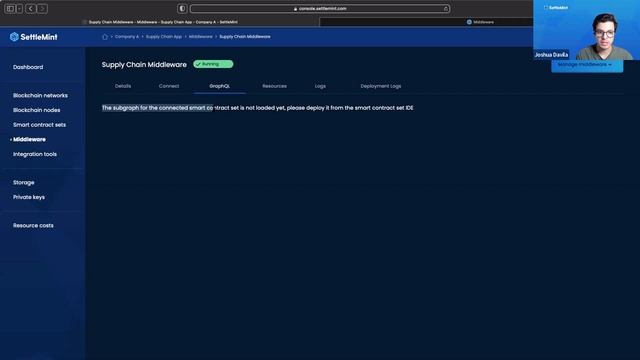Screen dimensions: 640x360
Task: Click the Supply Chain Middleware heading
Action: pos(144,64)
